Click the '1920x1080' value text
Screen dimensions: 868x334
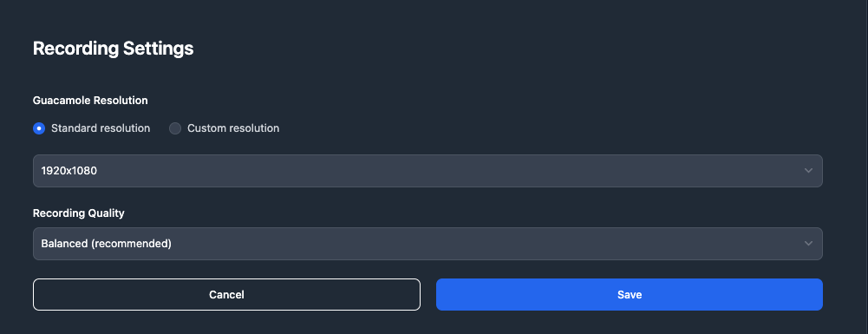pos(69,171)
